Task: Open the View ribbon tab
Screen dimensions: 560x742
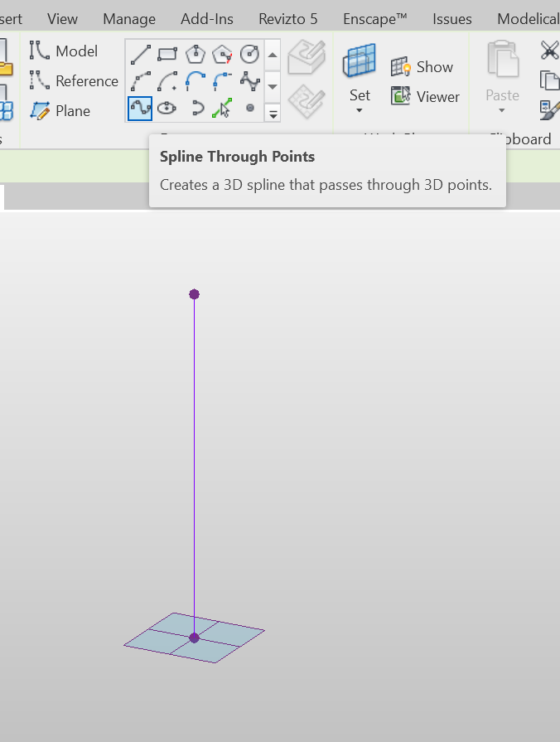Action: point(62,19)
